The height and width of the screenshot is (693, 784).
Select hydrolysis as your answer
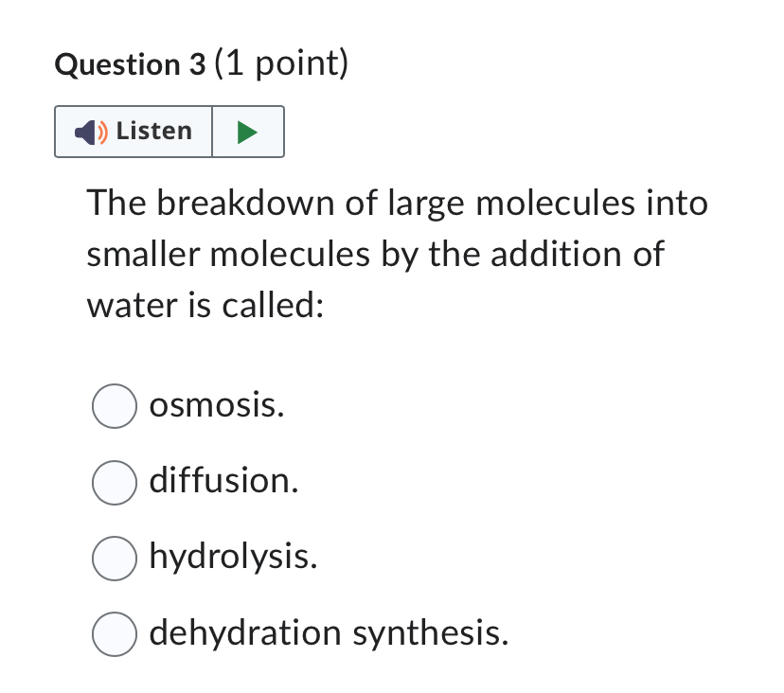pos(114,559)
